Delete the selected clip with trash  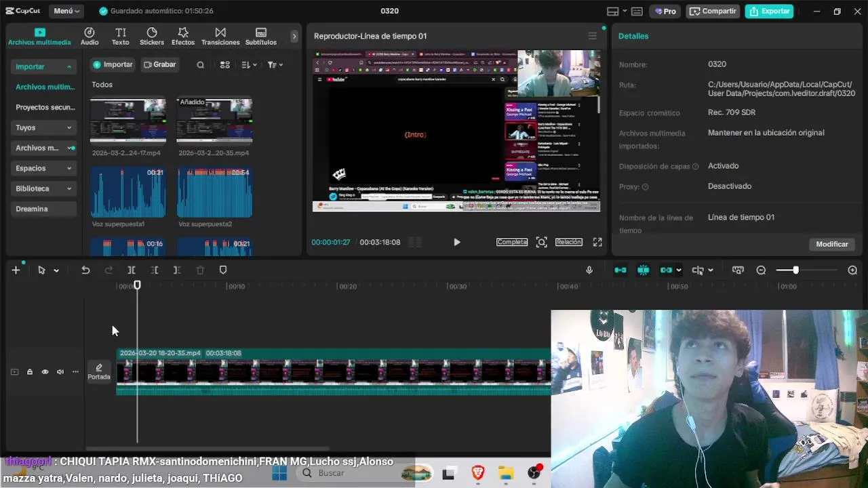pyautogui.click(x=200, y=270)
